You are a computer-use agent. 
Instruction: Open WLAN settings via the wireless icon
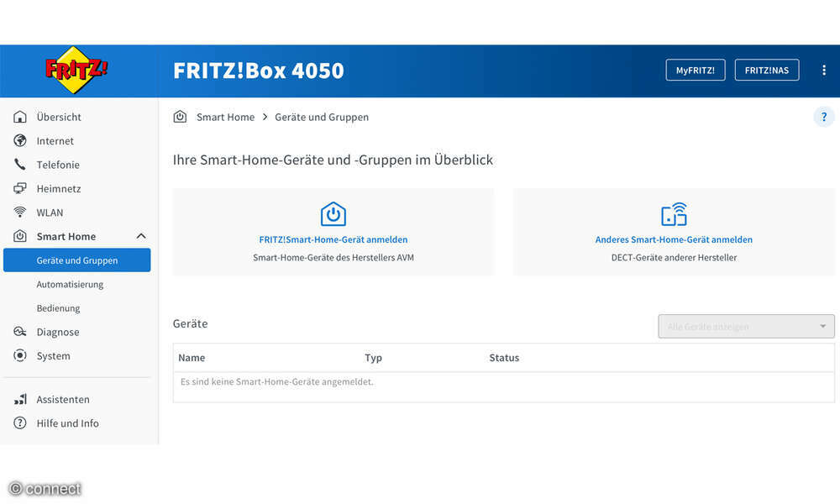coord(20,212)
